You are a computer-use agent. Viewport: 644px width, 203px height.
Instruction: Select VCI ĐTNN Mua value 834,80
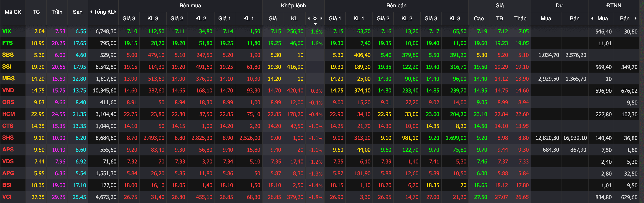point(604,197)
